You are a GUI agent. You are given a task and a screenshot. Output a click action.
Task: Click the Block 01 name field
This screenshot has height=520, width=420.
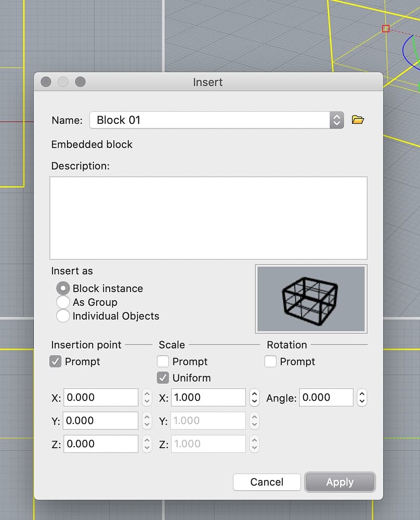[208, 120]
